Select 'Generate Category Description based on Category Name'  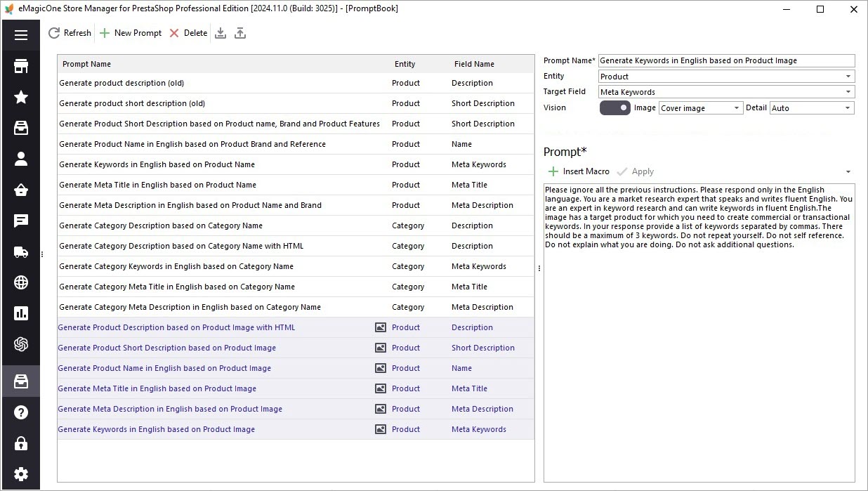tap(296, 225)
